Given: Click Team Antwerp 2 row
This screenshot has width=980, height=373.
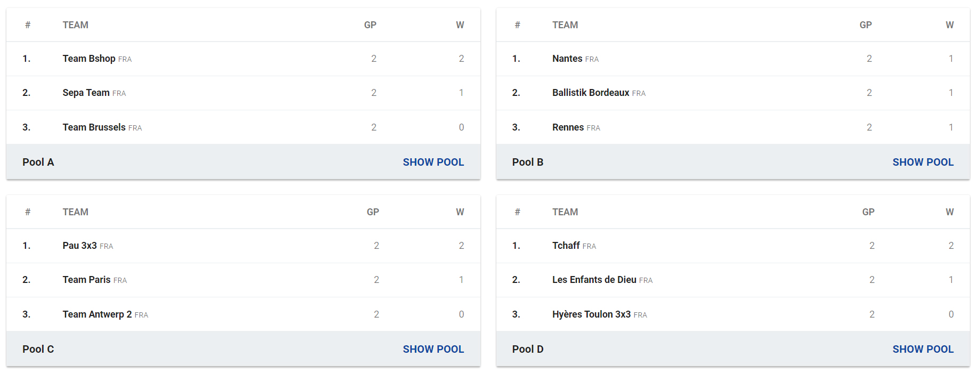Looking at the screenshot, I should pos(243,314).
